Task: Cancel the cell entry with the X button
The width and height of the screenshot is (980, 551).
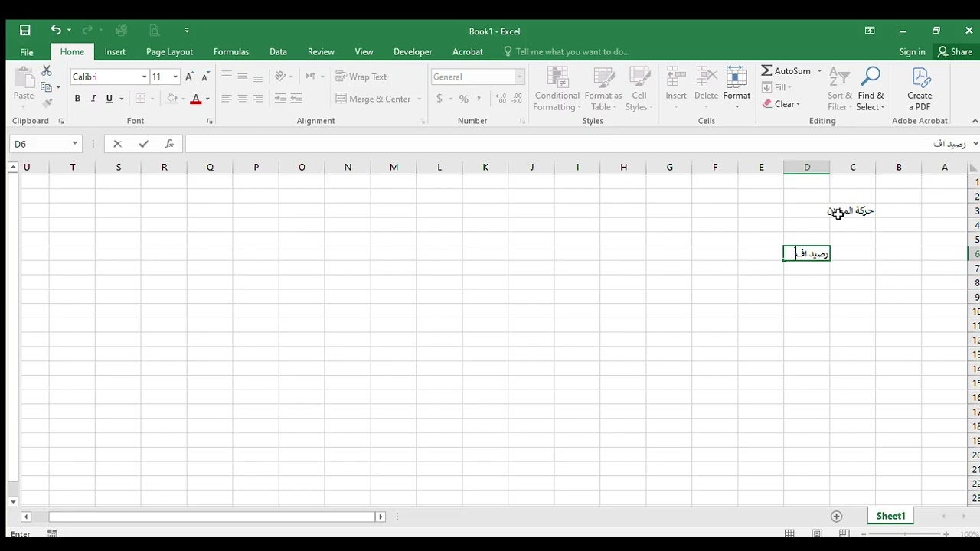Action: point(117,144)
